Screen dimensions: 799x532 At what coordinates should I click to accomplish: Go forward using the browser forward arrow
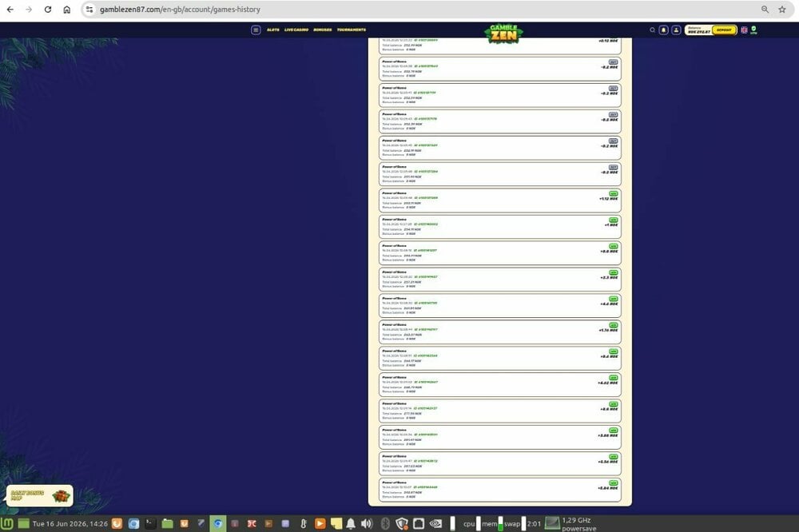pos(29,9)
